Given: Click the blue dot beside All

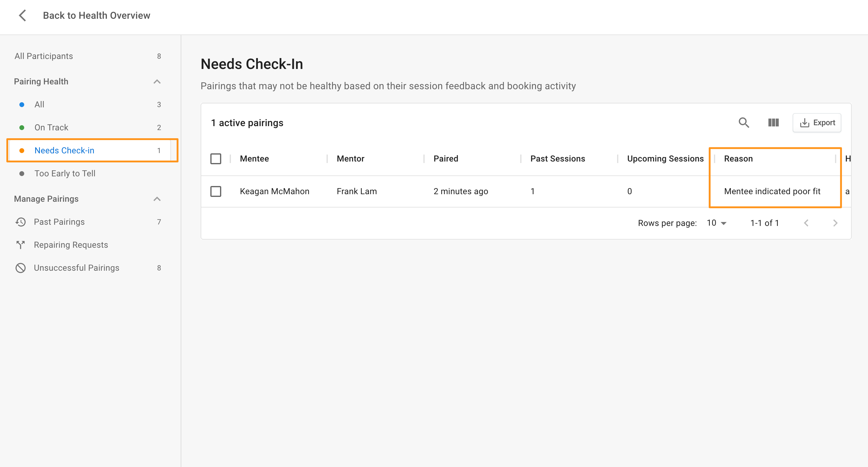Looking at the screenshot, I should point(22,104).
